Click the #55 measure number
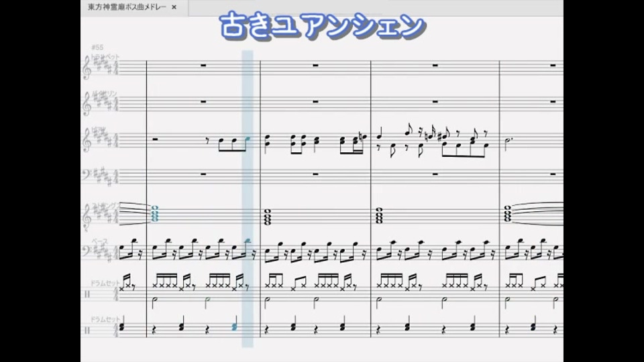 (x=98, y=47)
